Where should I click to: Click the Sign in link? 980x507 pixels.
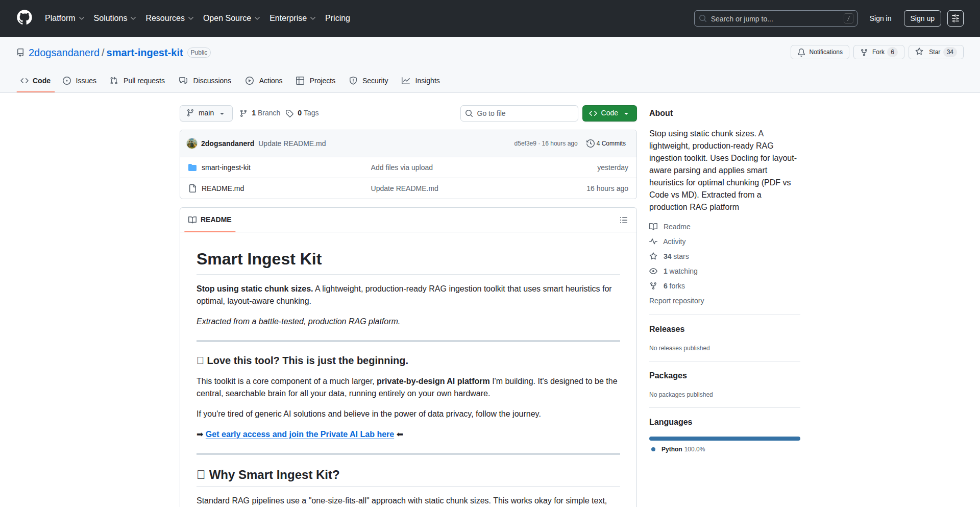[x=880, y=18]
